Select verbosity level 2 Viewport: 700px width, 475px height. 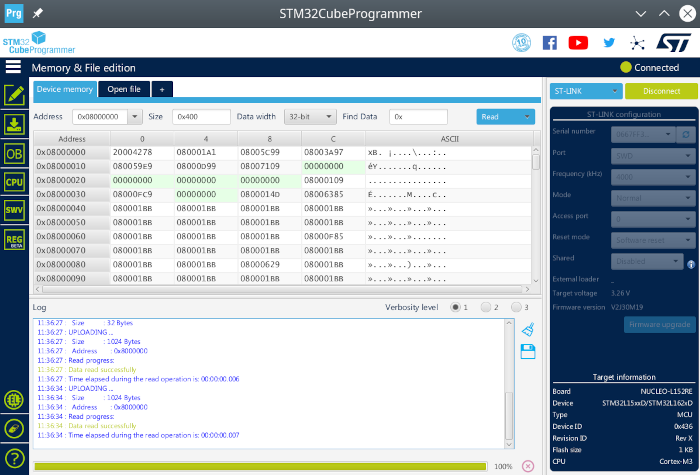click(x=486, y=307)
